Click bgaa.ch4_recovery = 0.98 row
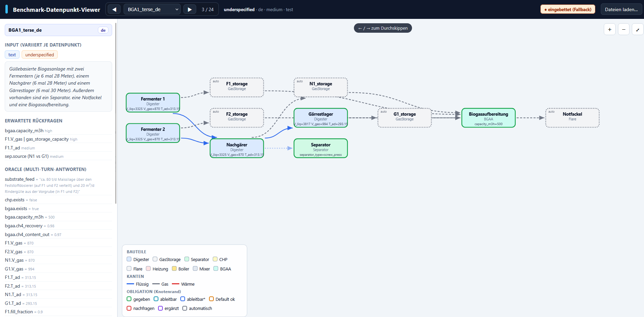Screen dimensions: 644x317 click(58, 226)
